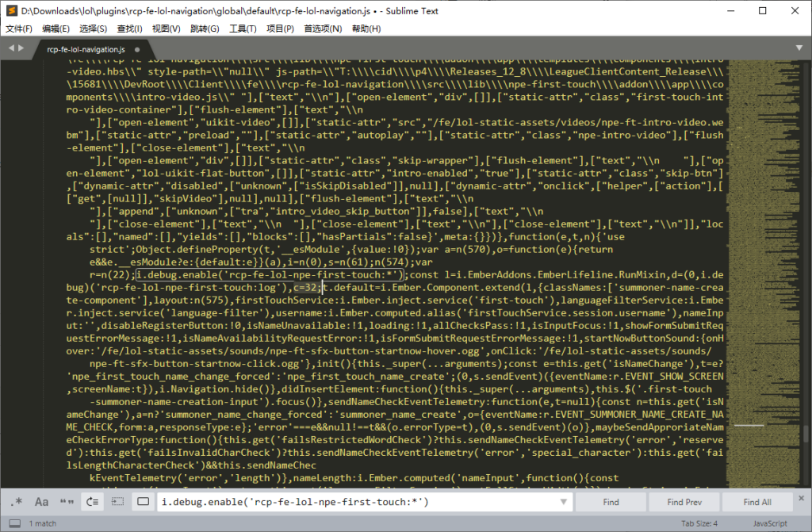Toggle the in-selection search icon

(x=117, y=502)
